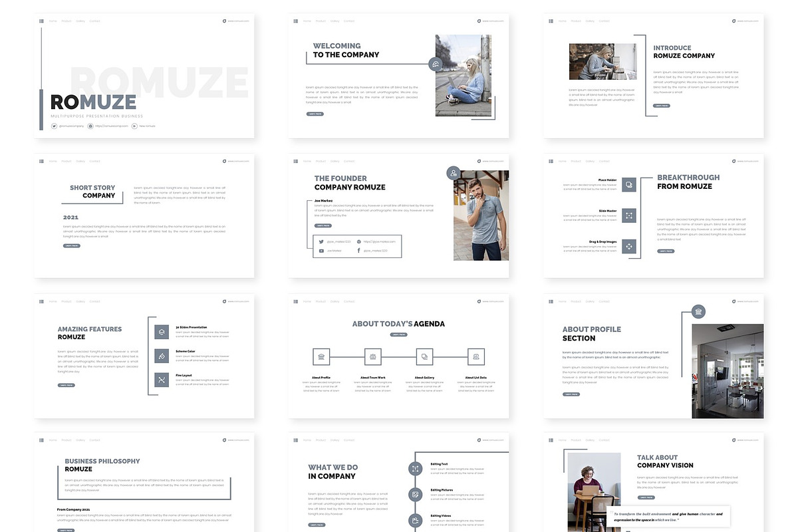Click logo icon at top right of Welcoming slide
The image size is (798, 532).
tap(479, 21)
